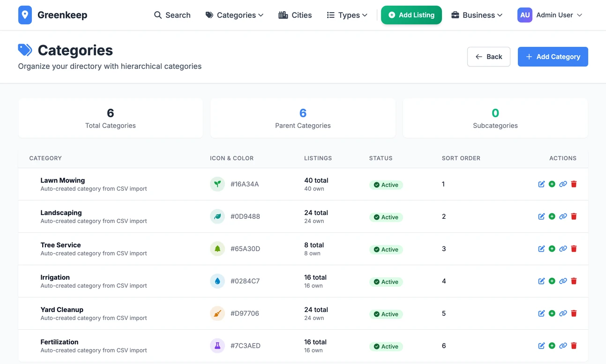Click the link icon for Tree Service
Screen dimensions: 606x364
click(563, 249)
